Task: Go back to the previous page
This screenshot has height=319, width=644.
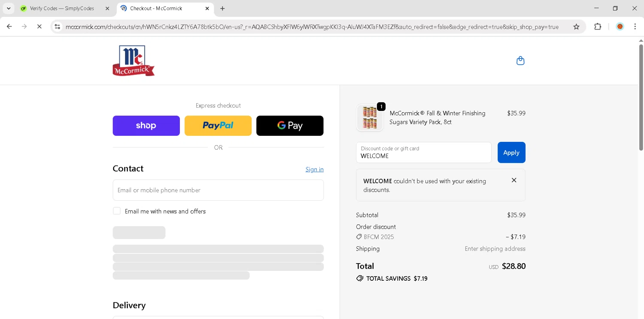Action: coord(9,27)
